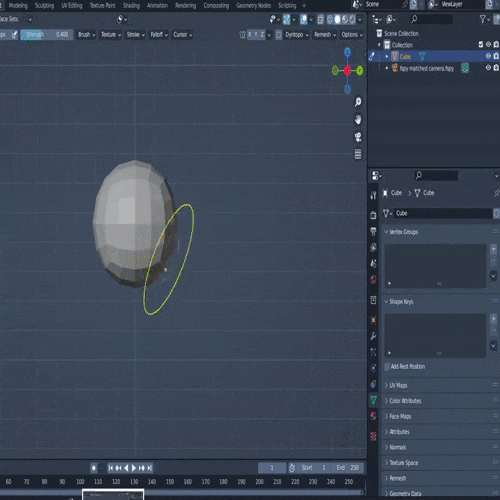The image size is (500, 500).
Task: Toggle camera view icon in viewport
Action: point(358,137)
